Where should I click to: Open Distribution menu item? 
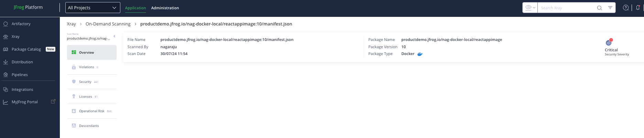[22, 62]
